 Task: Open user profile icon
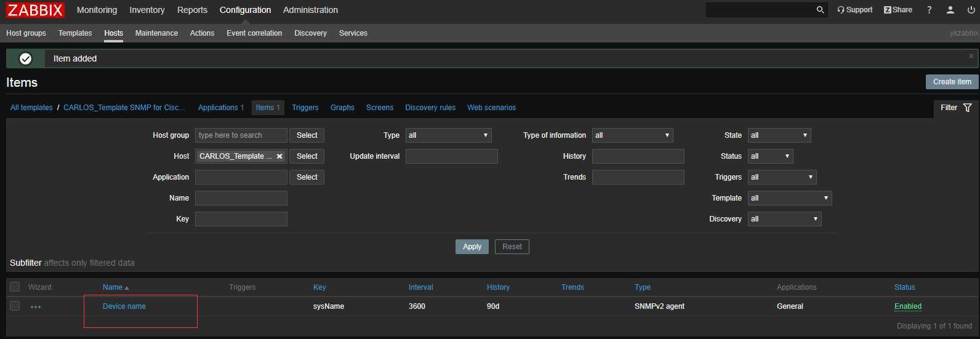point(950,10)
